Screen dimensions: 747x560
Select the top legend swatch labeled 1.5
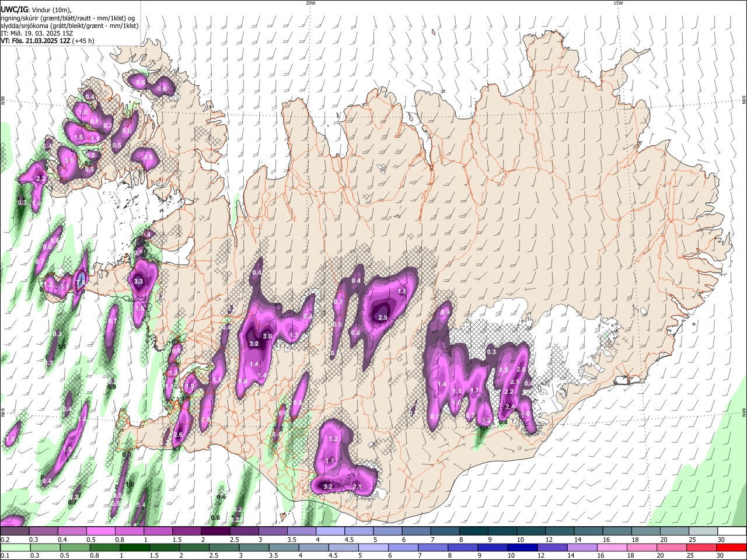[x=186, y=531]
